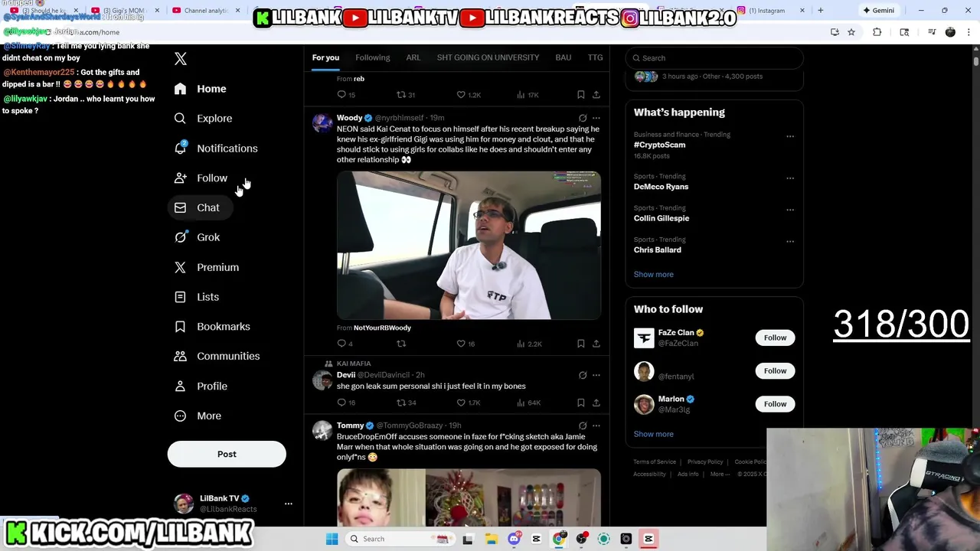Open the #CryptoScam trend
Screen dimensions: 980x551
[x=659, y=145]
